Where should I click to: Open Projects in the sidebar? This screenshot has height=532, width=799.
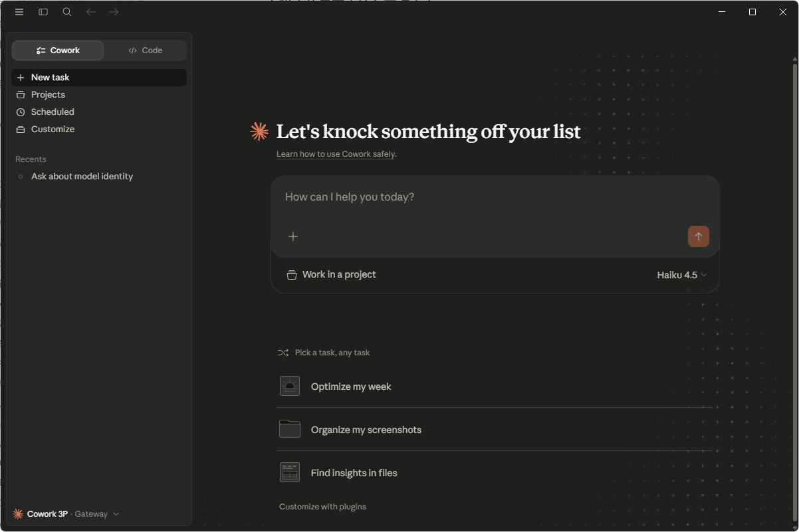pos(99,95)
